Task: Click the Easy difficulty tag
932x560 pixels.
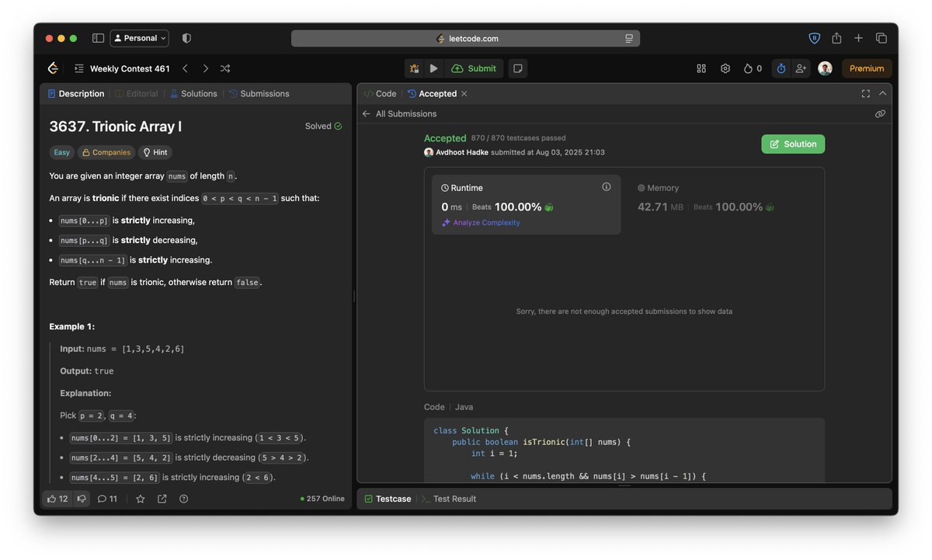Action: coord(61,153)
